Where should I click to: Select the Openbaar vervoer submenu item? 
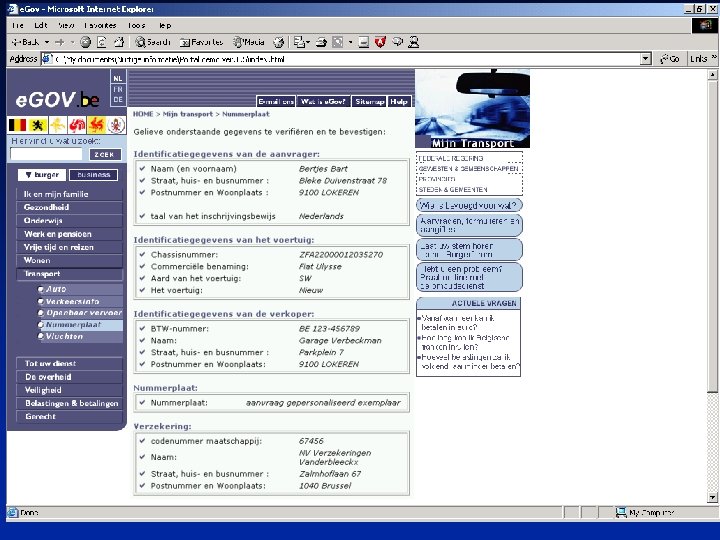80,313
